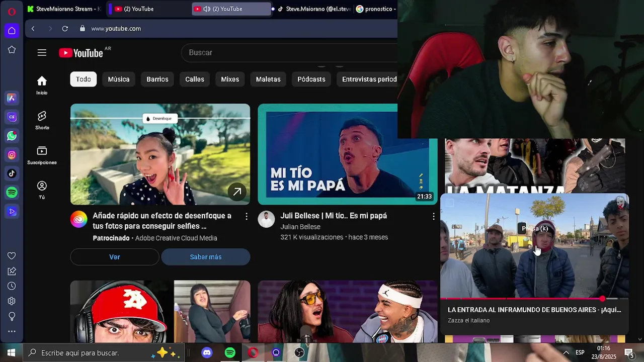Click the address bar showing www.youtube.com
This screenshot has width=644, height=362.
[116, 29]
